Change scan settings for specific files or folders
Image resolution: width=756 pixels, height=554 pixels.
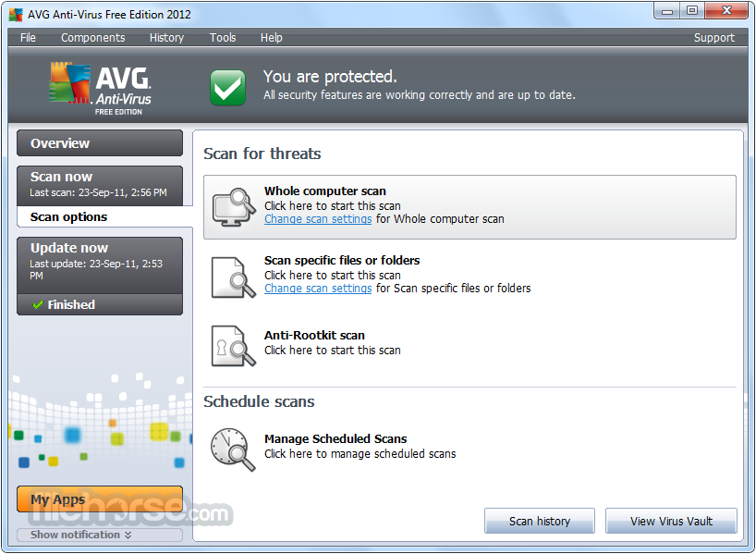[318, 289]
